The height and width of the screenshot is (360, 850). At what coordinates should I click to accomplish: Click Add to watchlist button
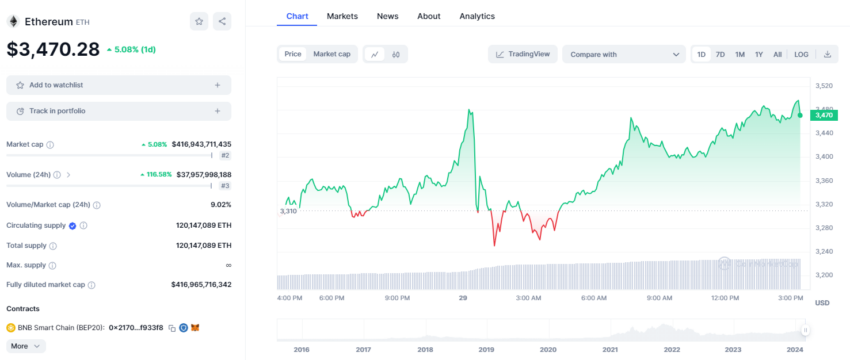[x=119, y=85]
